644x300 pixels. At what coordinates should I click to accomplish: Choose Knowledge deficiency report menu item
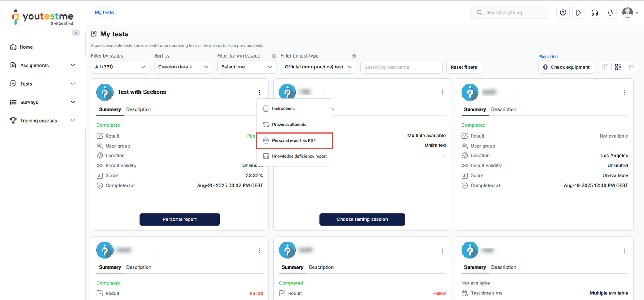pos(299,156)
